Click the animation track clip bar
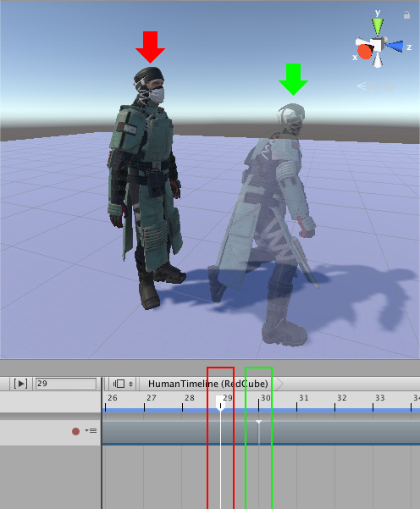 coord(262,433)
